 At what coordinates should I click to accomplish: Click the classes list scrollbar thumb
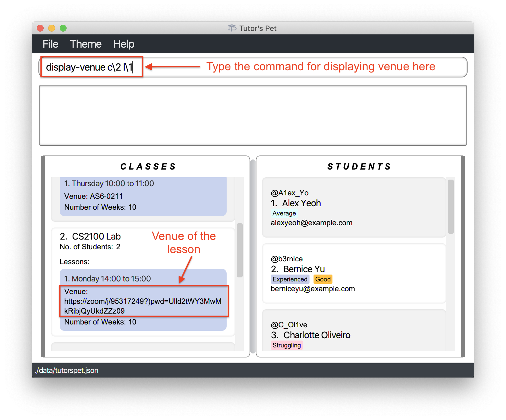point(240,250)
